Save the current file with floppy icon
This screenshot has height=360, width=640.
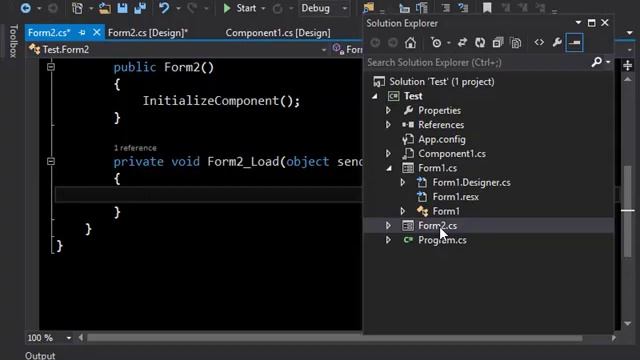pyautogui.click(x=122, y=8)
